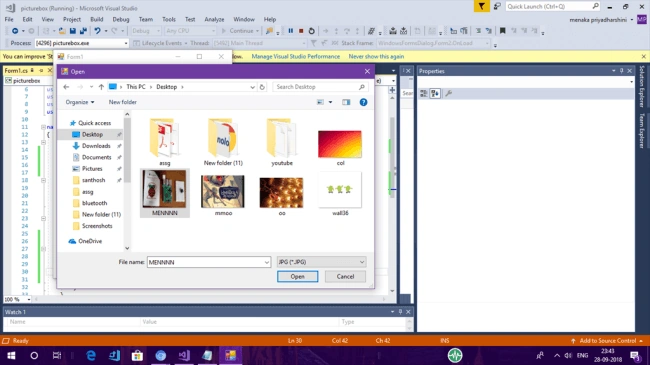Expand the address bar previous locations dropdown
The image size is (650, 365).
click(x=252, y=87)
